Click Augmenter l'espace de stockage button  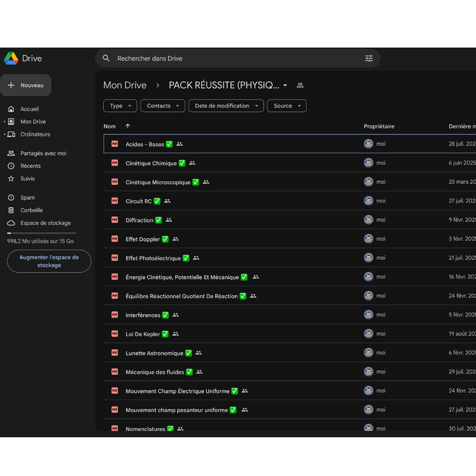click(x=49, y=261)
